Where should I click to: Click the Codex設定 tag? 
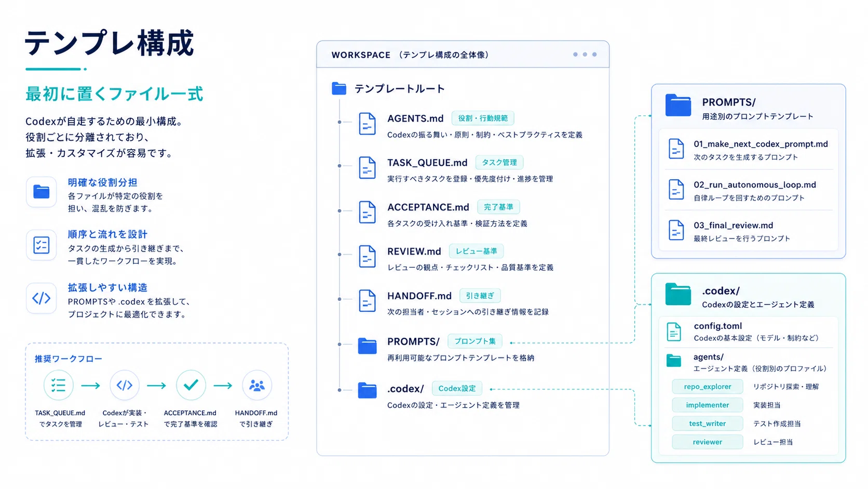[457, 389]
